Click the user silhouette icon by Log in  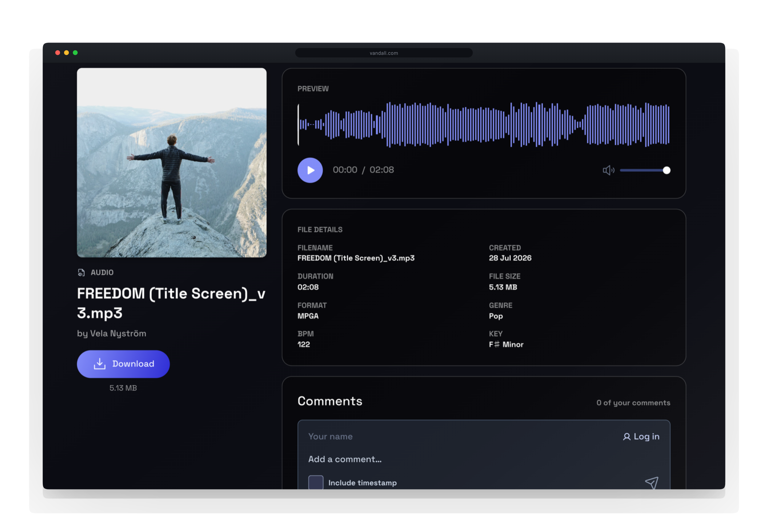coord(626,437)
